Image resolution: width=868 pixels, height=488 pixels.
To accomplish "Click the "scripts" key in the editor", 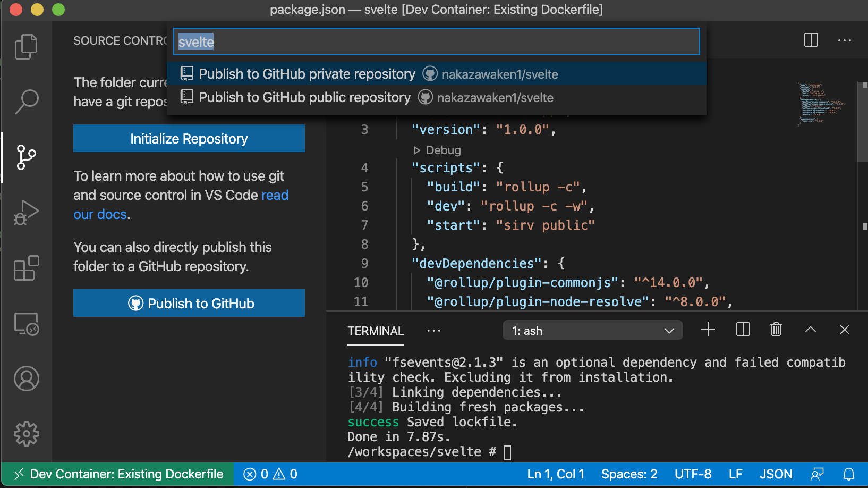I will click(446, 168).
